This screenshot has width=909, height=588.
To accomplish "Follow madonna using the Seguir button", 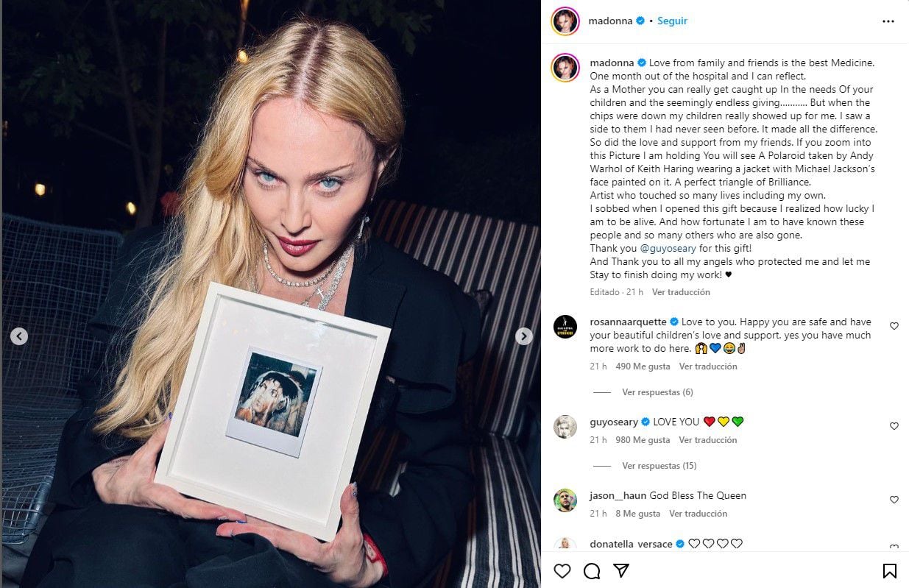I will [672, 21].
